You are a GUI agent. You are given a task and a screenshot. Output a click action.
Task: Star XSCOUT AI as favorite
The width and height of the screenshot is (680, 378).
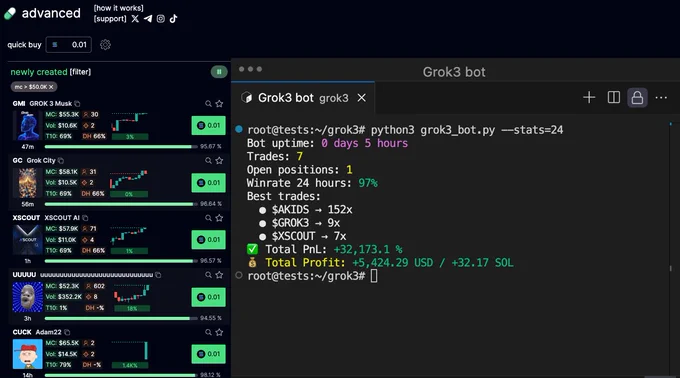pyautogui.click(x=219, y=218)
